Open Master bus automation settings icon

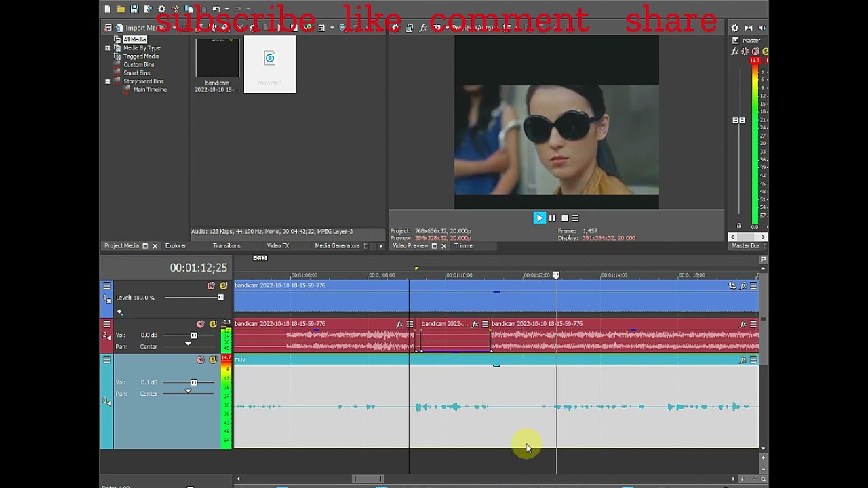pos(745,52)
